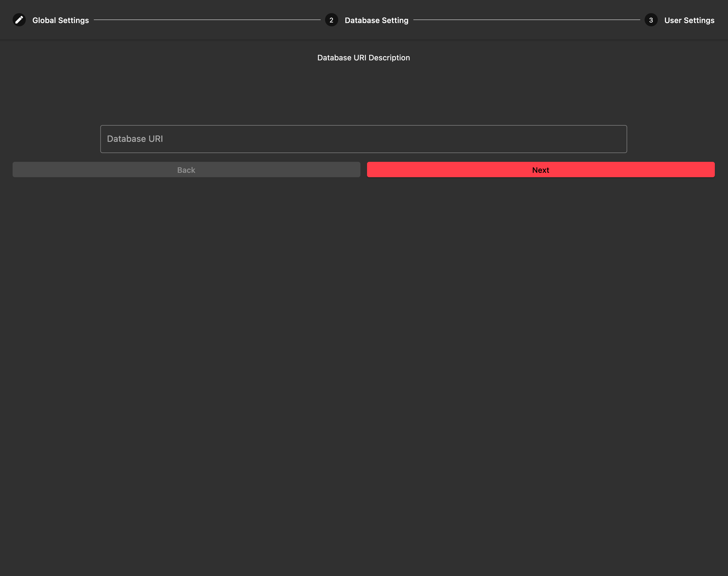Click the Database URI Description heading
This screenshot has width=728, height=576.
tap(363, 57)
